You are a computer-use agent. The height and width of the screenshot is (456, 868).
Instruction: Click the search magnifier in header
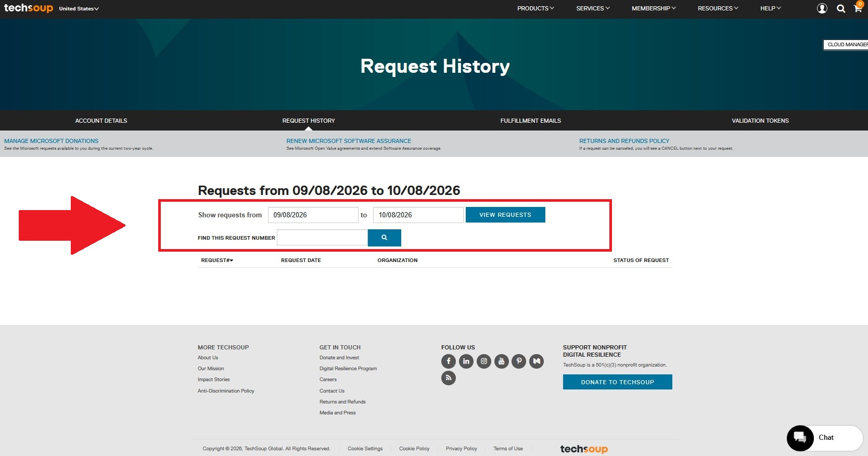(x=841, y=8)
